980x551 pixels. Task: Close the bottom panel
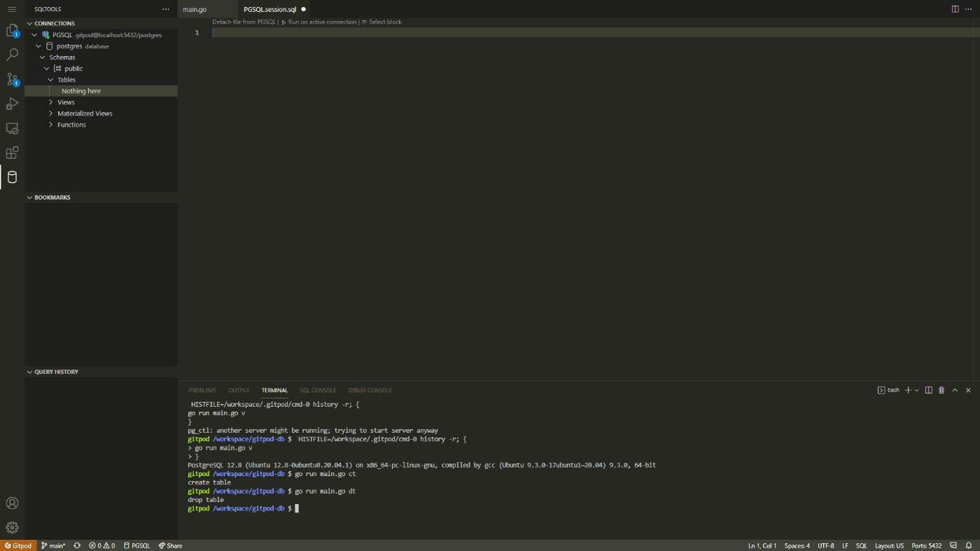pyautogui.click(x=968, y=390)
